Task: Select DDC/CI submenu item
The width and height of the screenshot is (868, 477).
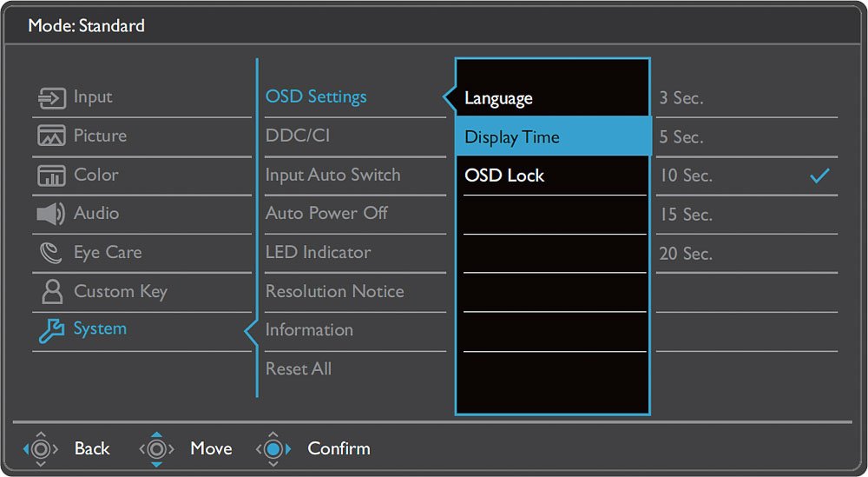Action: [298, 136]
